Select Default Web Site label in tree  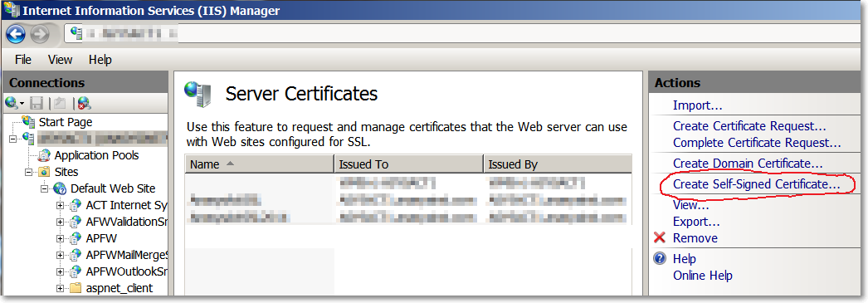pos(113,189)
